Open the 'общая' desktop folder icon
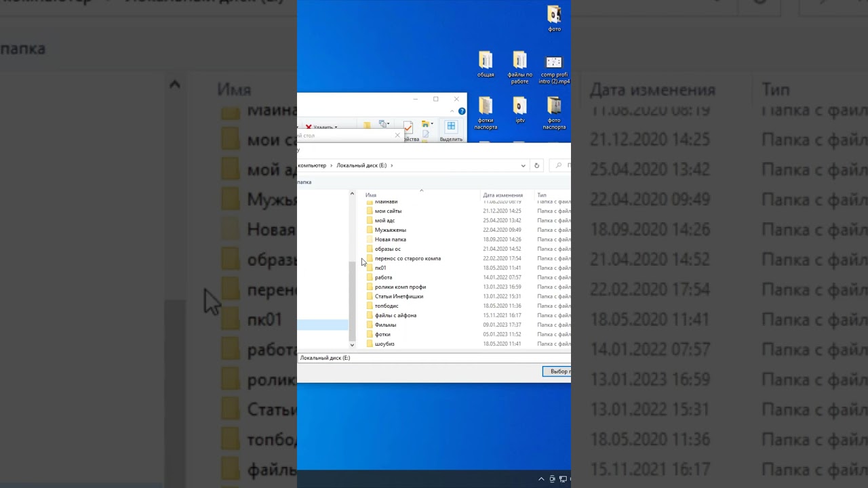The width and height of the screenshot is (868, 488). point(486,60)
